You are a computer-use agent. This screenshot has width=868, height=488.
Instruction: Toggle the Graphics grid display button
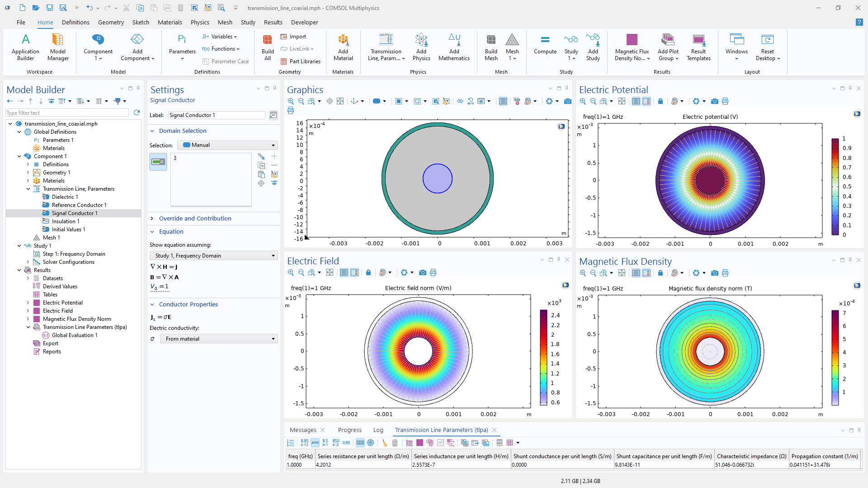(x=503, y=101)
